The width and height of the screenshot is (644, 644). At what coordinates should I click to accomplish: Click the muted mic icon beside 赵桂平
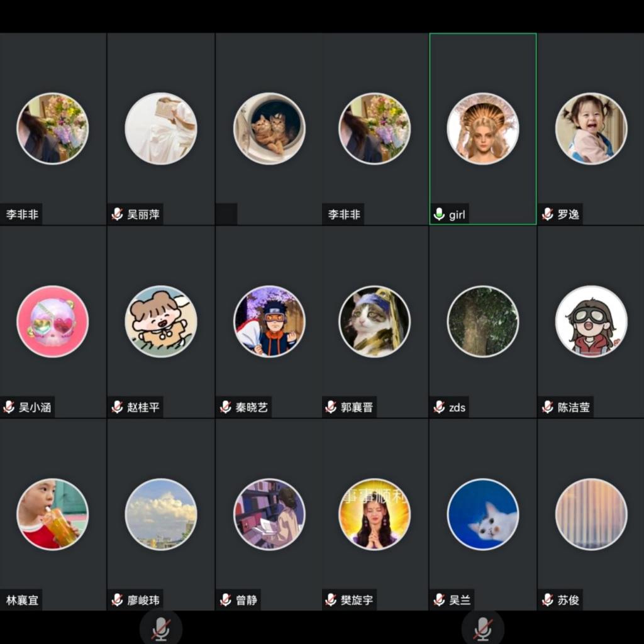[x=117, y=407]
